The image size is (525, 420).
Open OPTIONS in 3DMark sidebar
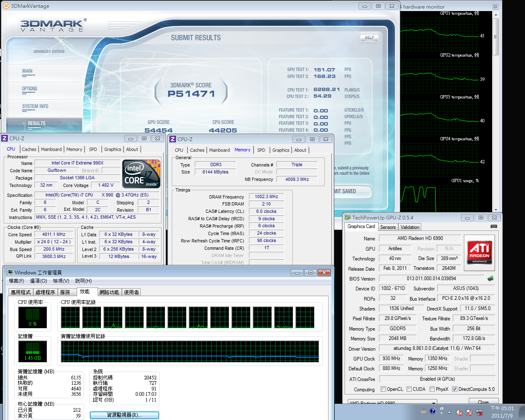coord(30,89)
